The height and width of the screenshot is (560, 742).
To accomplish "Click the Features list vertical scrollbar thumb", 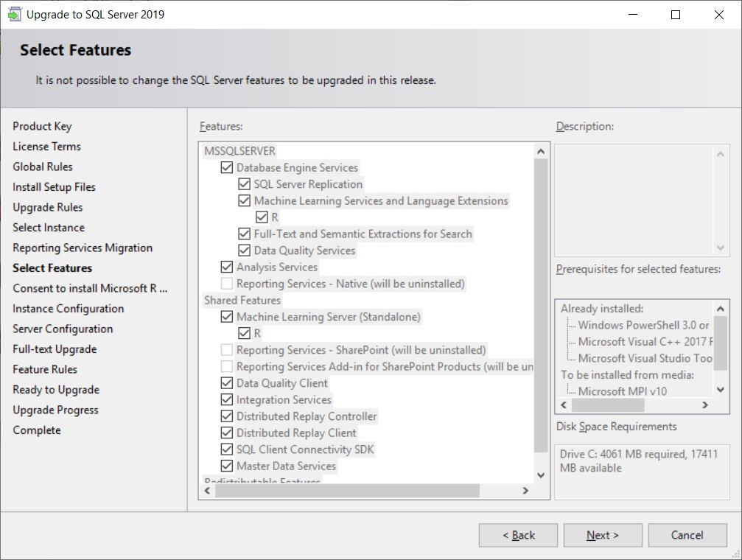I will click(x=541, y=305).
